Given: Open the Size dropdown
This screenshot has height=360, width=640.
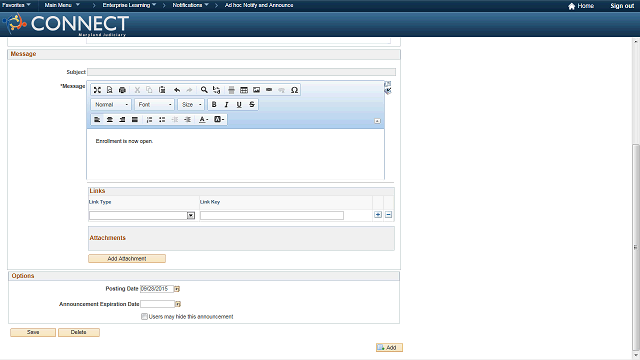Looking at the screenshot, I should pyautogui.click(x=191, y=104).
